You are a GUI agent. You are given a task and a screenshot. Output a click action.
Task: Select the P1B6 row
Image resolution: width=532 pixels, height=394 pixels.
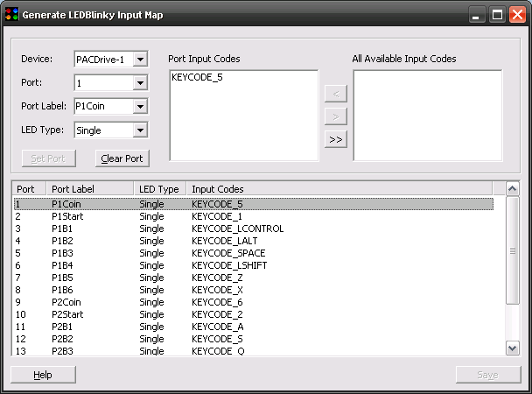click(x=254, y=290)
